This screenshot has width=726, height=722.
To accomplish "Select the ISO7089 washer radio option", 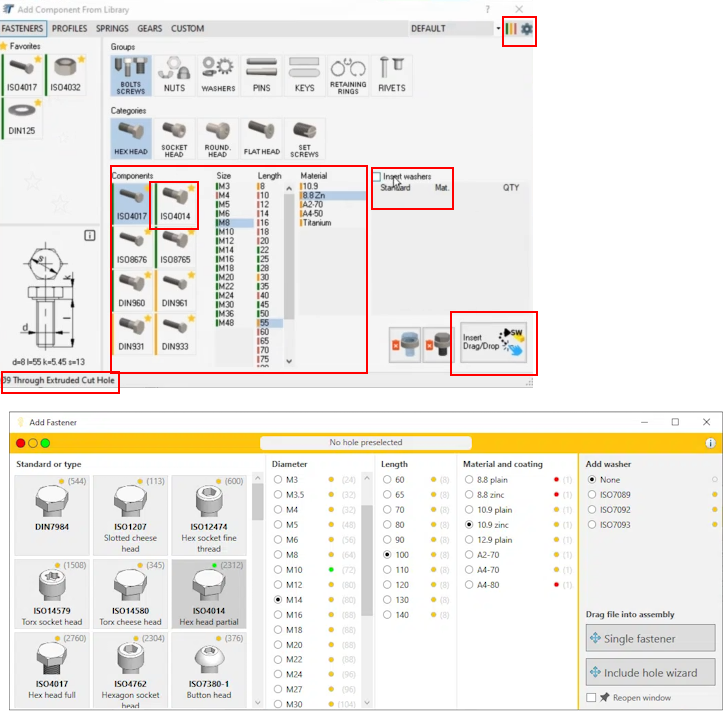I will coord(592,494).
